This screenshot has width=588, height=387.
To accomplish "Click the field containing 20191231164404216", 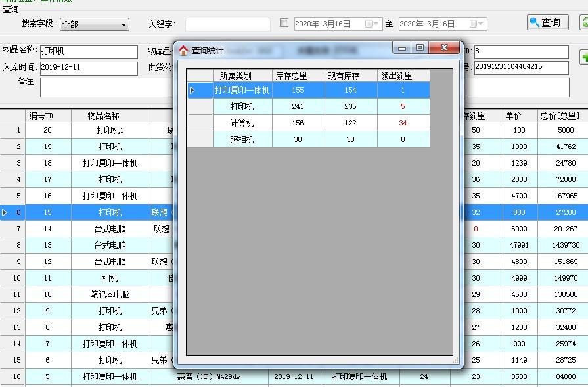I will (522, 67).
